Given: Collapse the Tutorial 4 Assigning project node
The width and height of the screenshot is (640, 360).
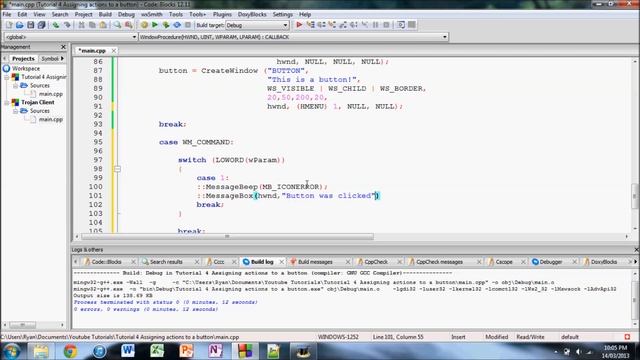Looking at the screenshot, I should [7, 77].
